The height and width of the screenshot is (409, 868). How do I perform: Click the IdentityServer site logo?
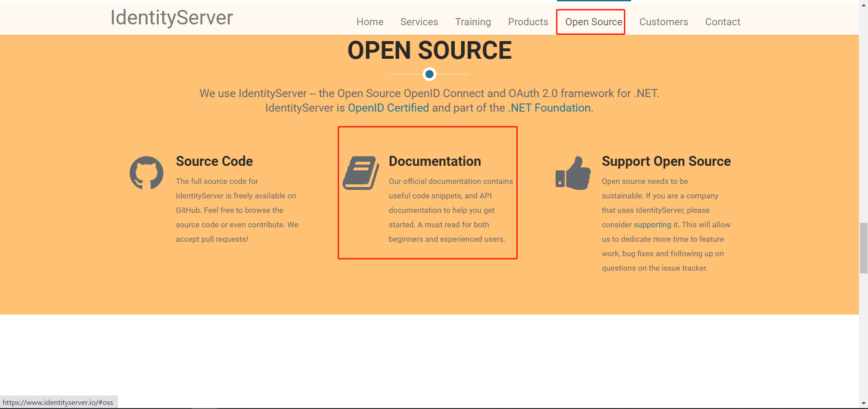(x=172, y=18)
